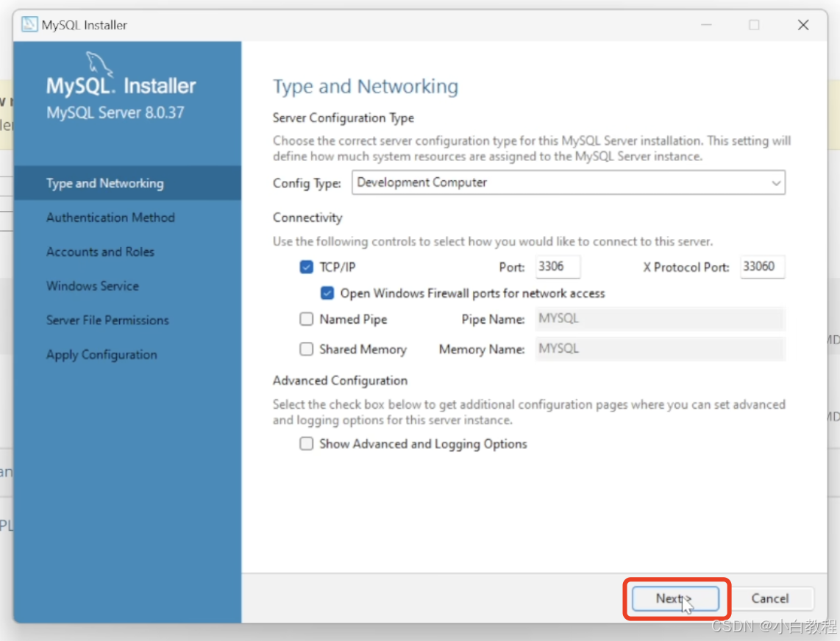Click the Connectivity section label
Image resolution: width=840 pixels, height=641 pixels.
307,218
